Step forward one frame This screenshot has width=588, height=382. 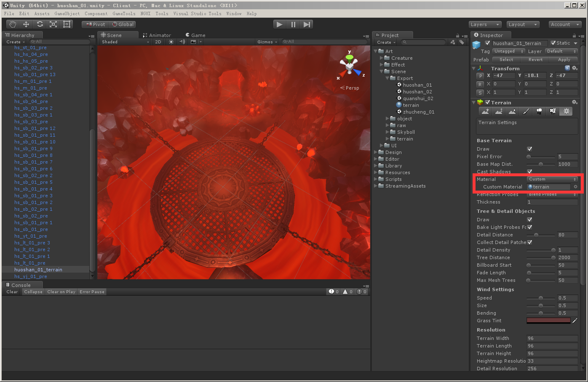pos(307,24)
